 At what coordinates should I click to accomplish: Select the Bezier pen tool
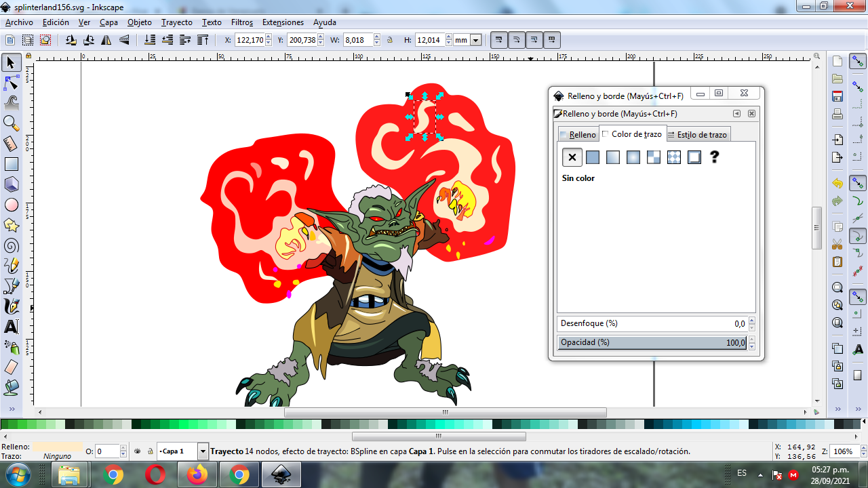pos(11,286)
